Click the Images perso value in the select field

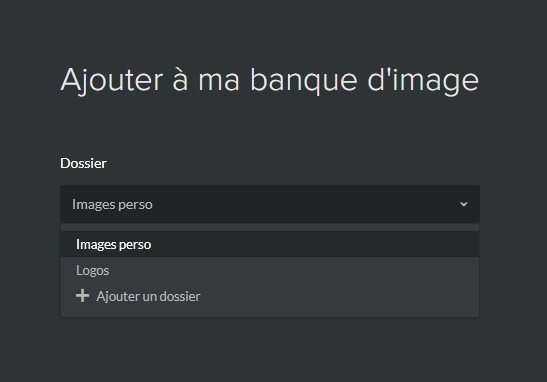112,204
